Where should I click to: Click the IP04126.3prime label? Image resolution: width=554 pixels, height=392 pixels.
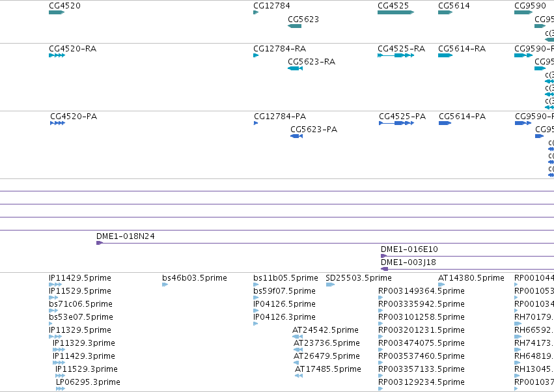284,316
